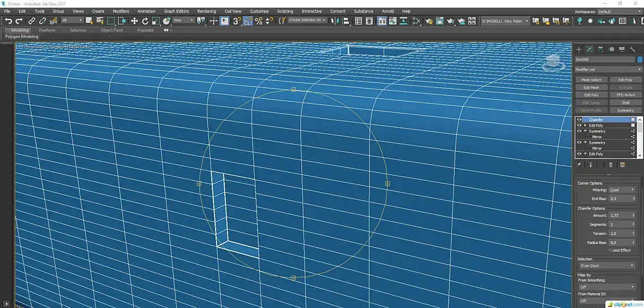This screenshot has height=308, width=644.
Task: Click the Percent Snap toggle icon
Action: (259, 21)
